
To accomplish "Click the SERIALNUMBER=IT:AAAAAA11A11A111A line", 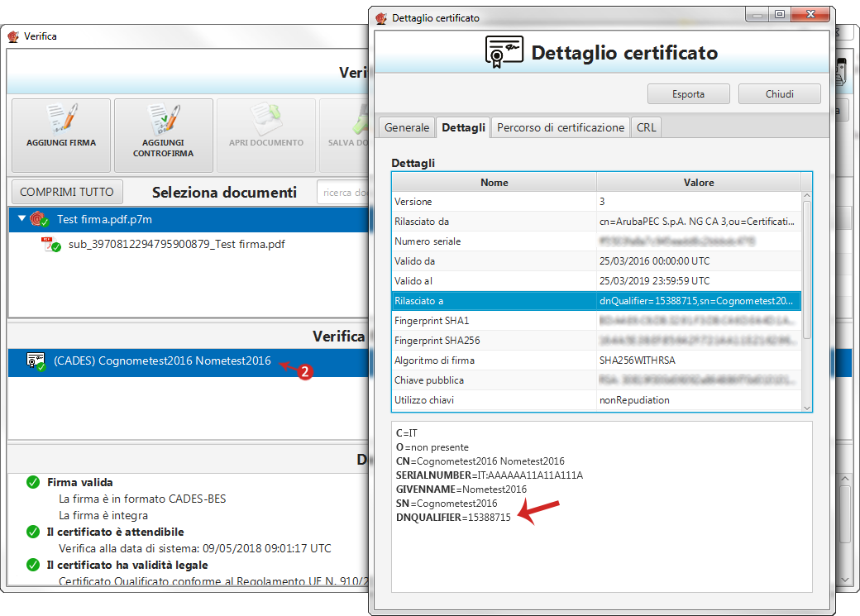I will [x=490, y=475].
